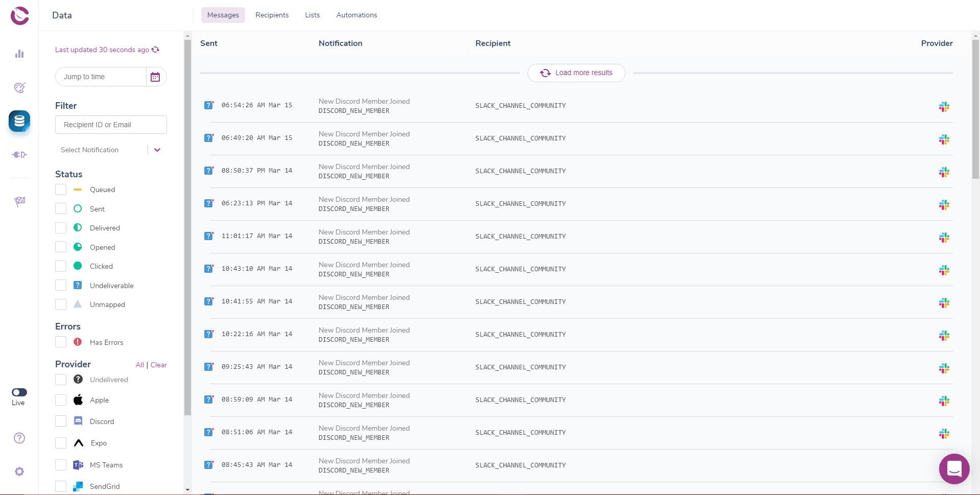Toggle the Live switch
This screenshot has width=980, height=495.
(x=19, y=392)
